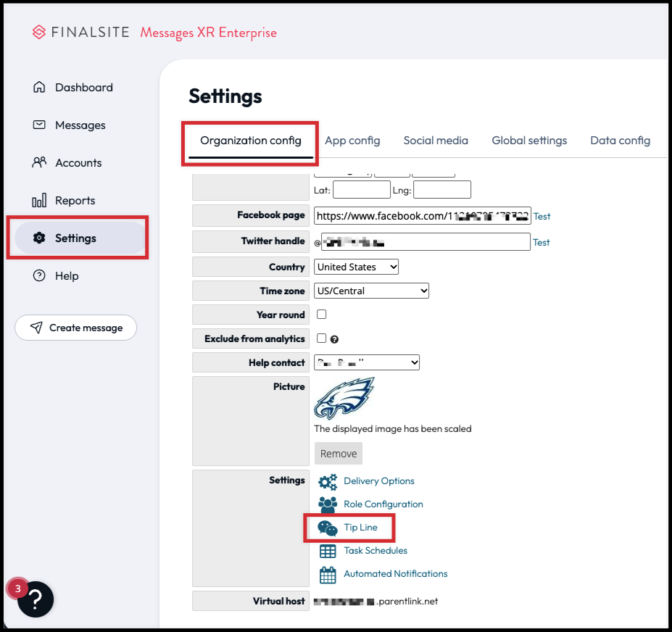Viewport: 672px width, 632px height.
Task: Click the .parentlink.net virtual host text
Action: [x=407, y=601]
